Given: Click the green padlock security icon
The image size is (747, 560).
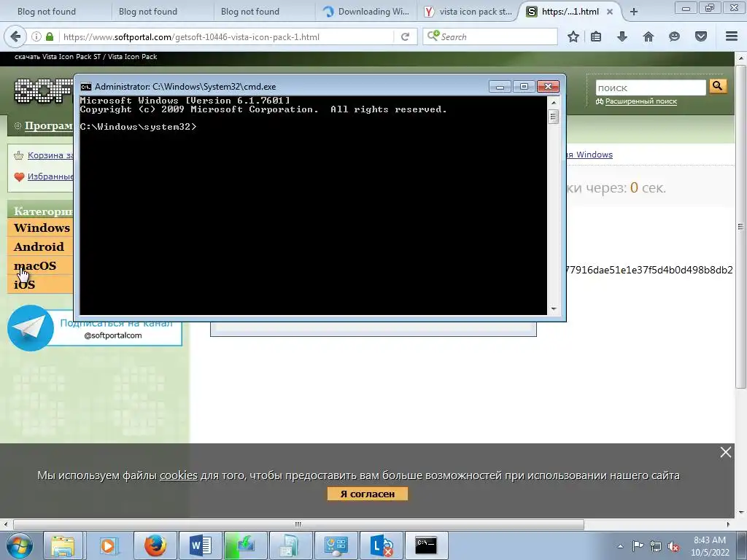Looking at the screenshot, I should point(50,36).
